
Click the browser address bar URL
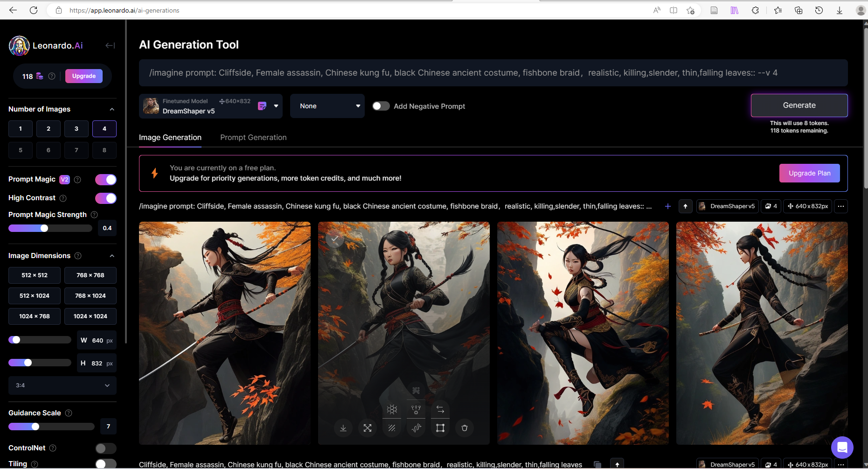coord(125,10)
